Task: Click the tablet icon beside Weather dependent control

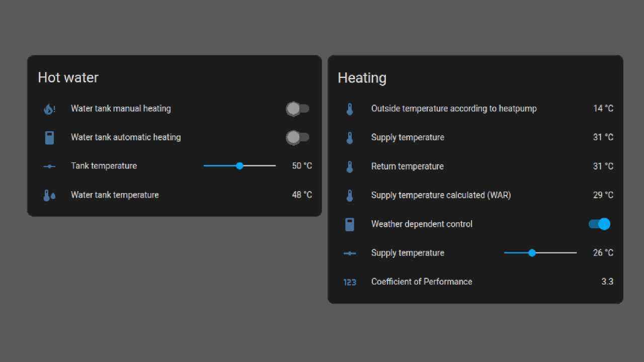Action: (x=350, y=224)
